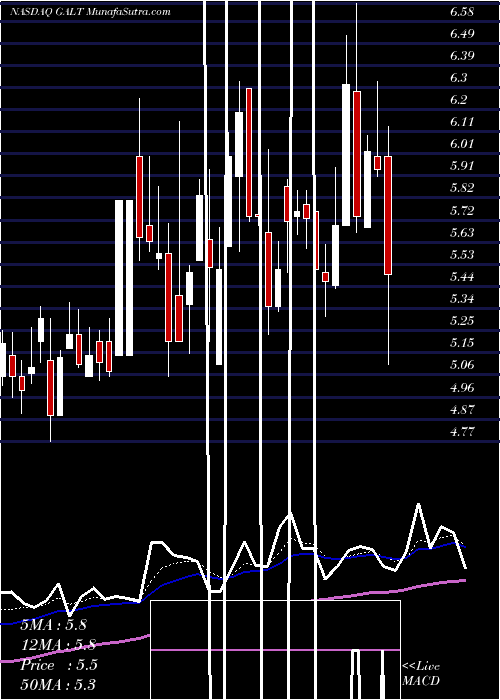
Task: Click the 12MA : 5.8 legend entry
Action: [x=58, y=644]
